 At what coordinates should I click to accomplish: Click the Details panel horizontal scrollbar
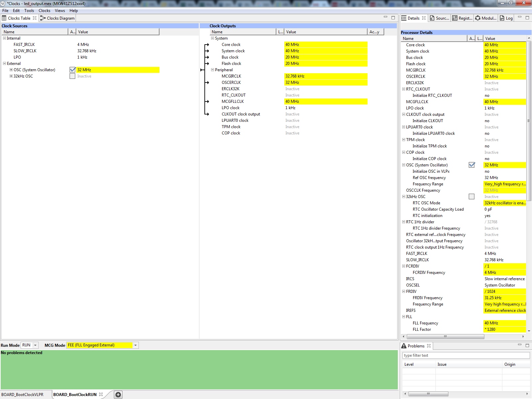pos(445,336)
